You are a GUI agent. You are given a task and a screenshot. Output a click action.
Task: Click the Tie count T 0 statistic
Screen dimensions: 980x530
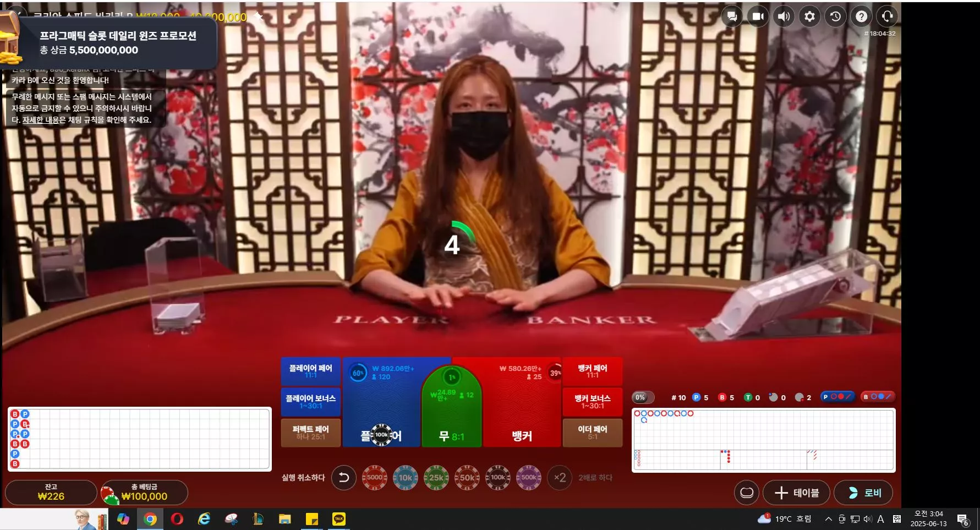pyautogui.click(x=752, y=397)
